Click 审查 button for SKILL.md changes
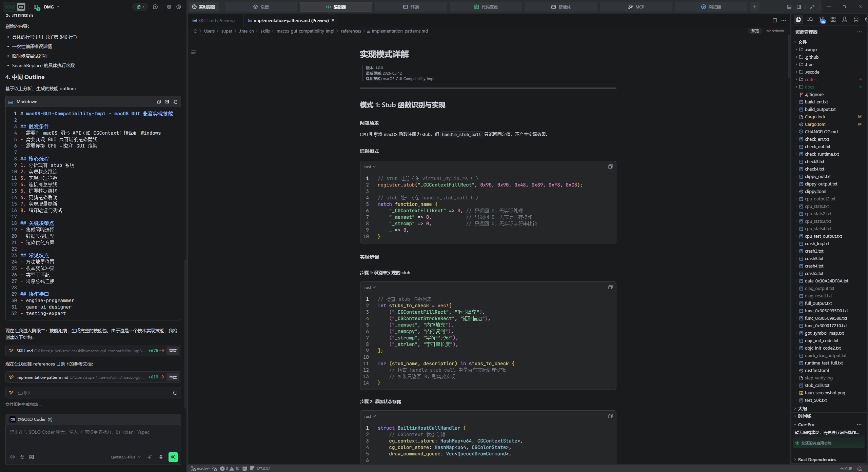Viewport: 868px width, 472px height. [173, 351]
